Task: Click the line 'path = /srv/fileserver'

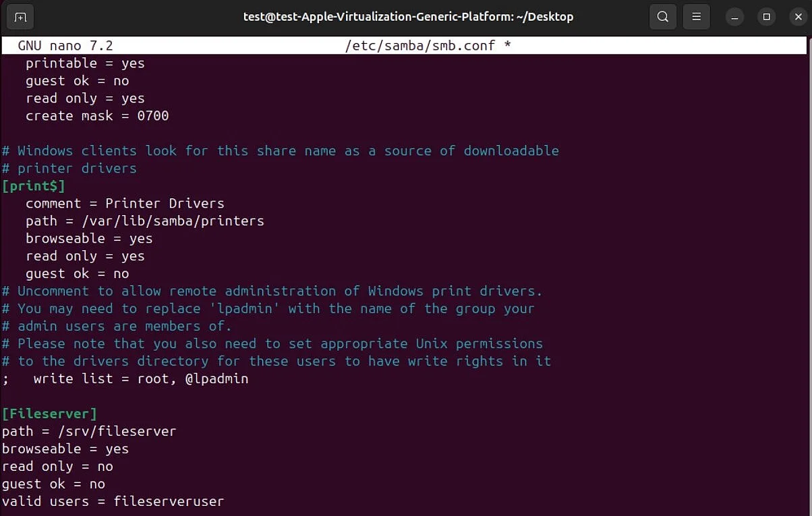Action: tap(89, 431)
